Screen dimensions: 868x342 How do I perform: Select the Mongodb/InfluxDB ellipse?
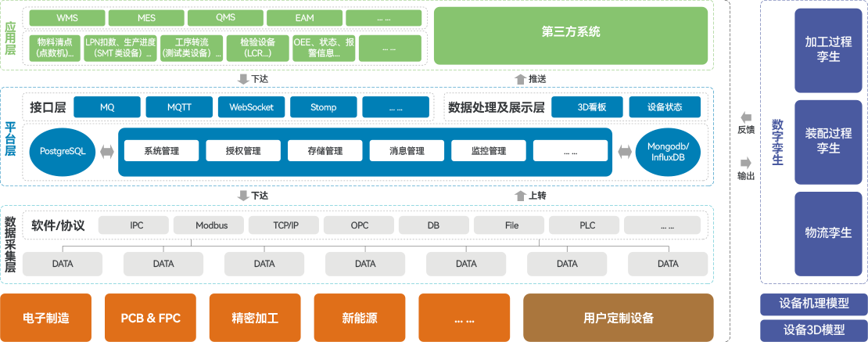668,150
